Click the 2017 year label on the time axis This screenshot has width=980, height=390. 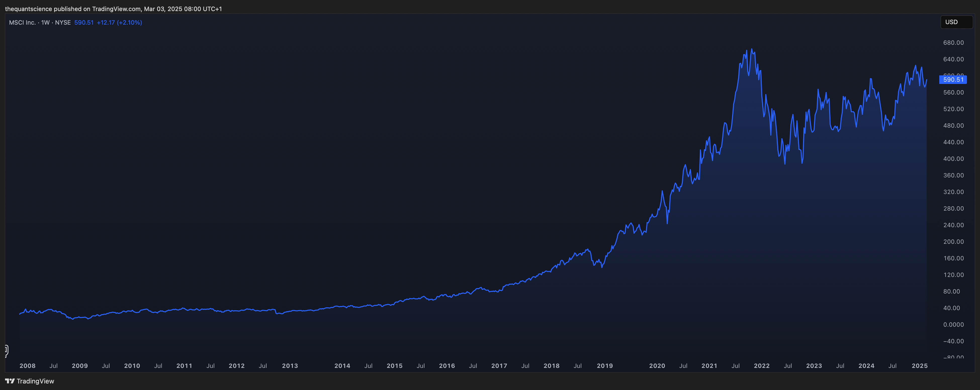point(499,366)
